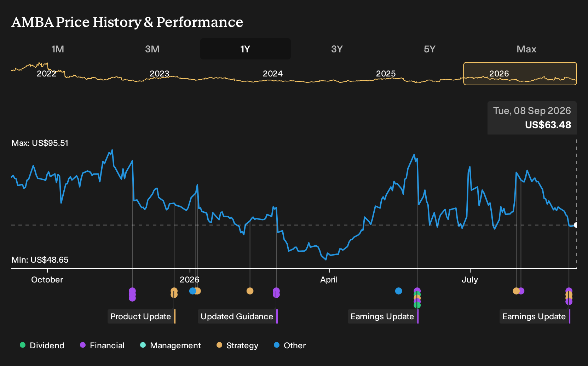Toggle Strategy events in the legend
Screen dimensions: 588x366
(x=237, y=345)
